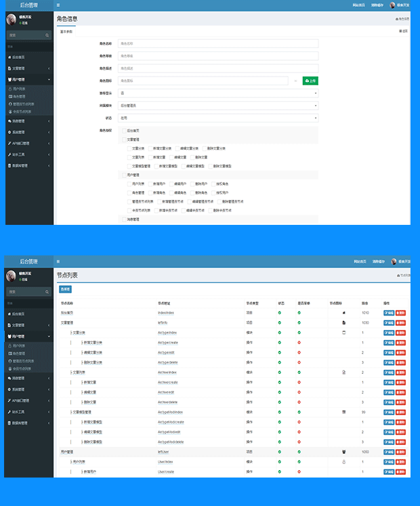Image resolution: width=420 pixels, height=506 pixels.
Task: Check 删除文章 permission checkbox
Action: tap(192, 157)
